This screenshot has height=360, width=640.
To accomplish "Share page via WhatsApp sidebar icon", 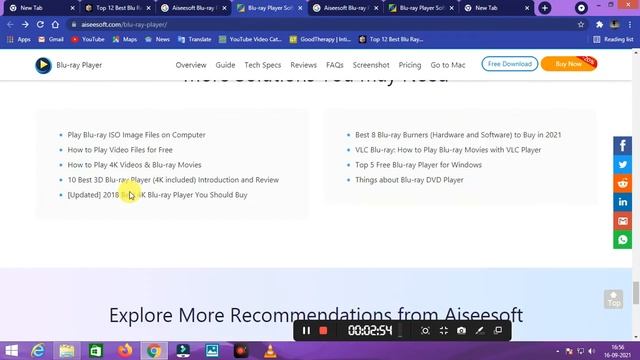I will [x=622, y=240].
